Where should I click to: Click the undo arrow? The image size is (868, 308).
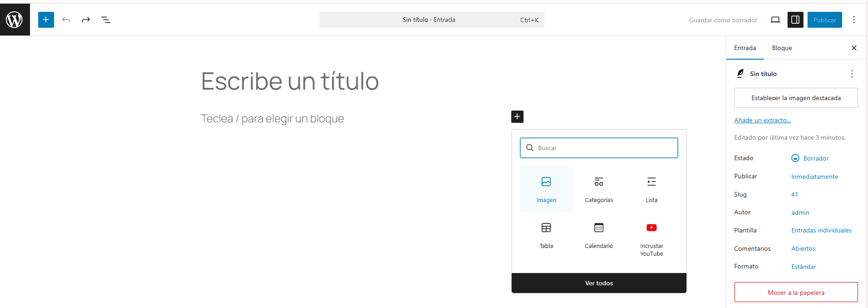click(66, 20)
